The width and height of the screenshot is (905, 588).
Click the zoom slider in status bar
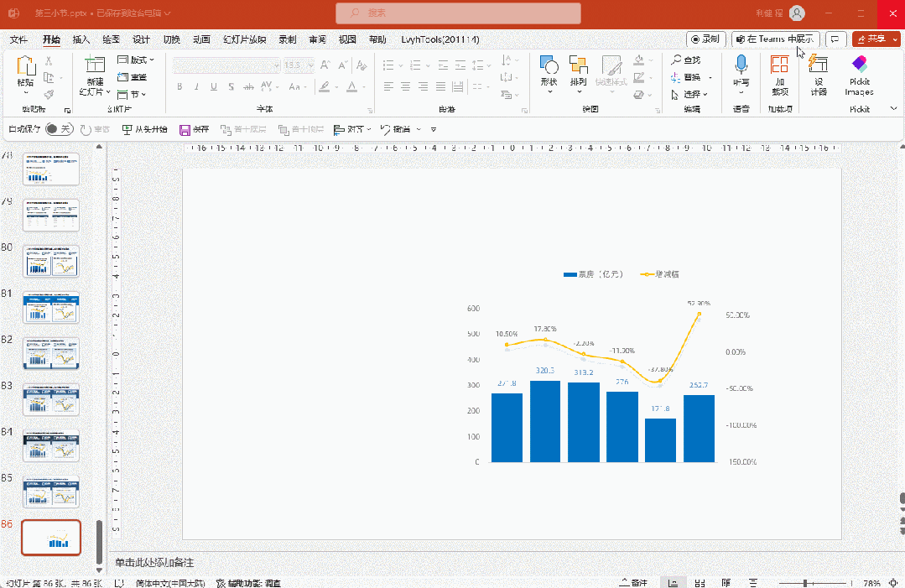[805, 583]
